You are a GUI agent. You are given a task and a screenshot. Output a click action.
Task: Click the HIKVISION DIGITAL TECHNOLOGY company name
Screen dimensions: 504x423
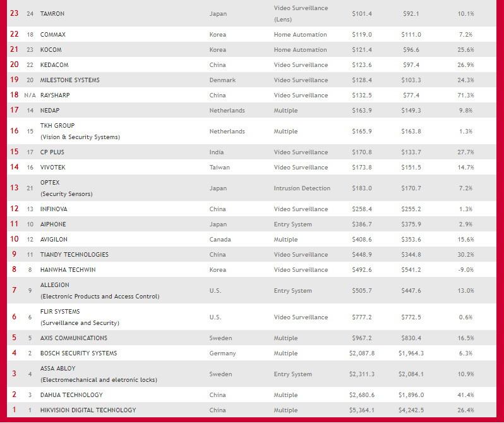coord(88,410)
